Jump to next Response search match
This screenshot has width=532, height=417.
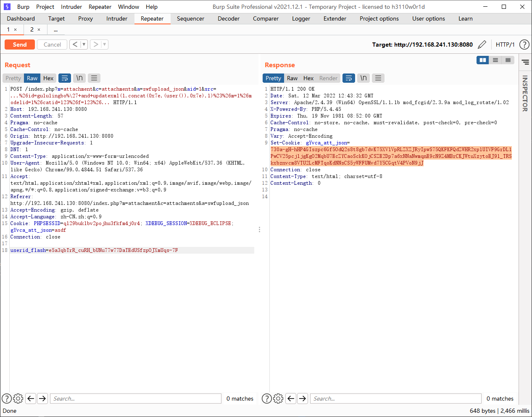pos(303,399)
